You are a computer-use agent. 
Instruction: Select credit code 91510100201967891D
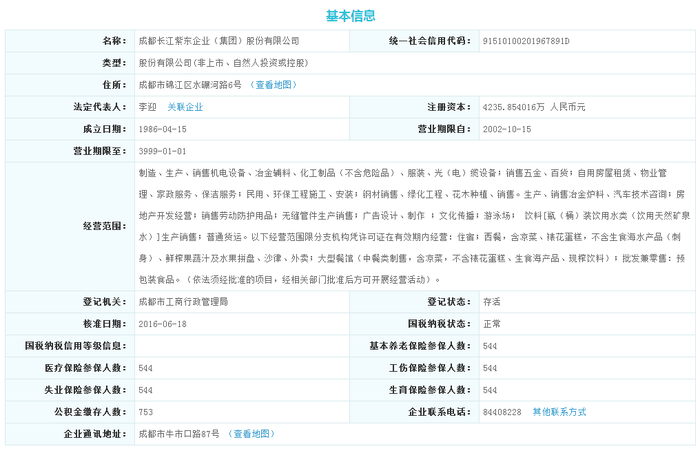pos(526,41)
